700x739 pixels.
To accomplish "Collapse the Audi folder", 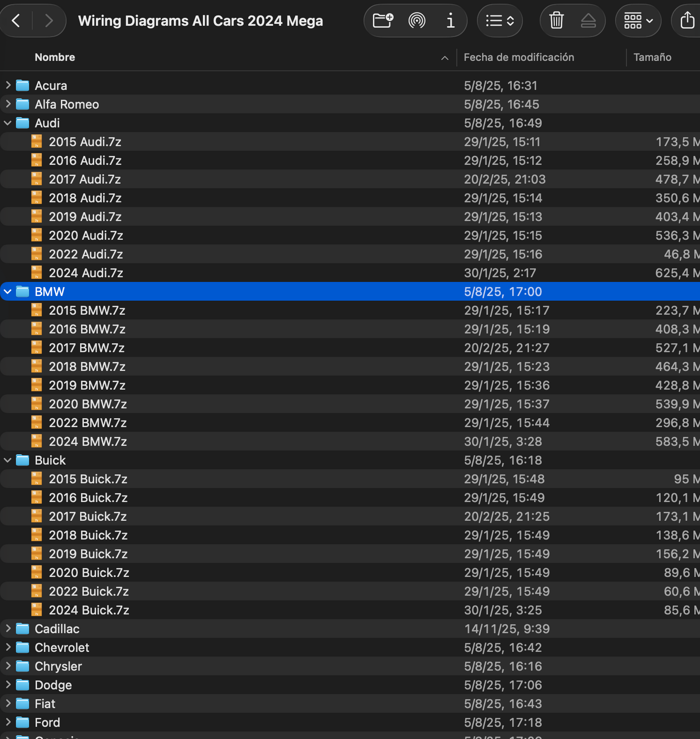I will 8,123.
